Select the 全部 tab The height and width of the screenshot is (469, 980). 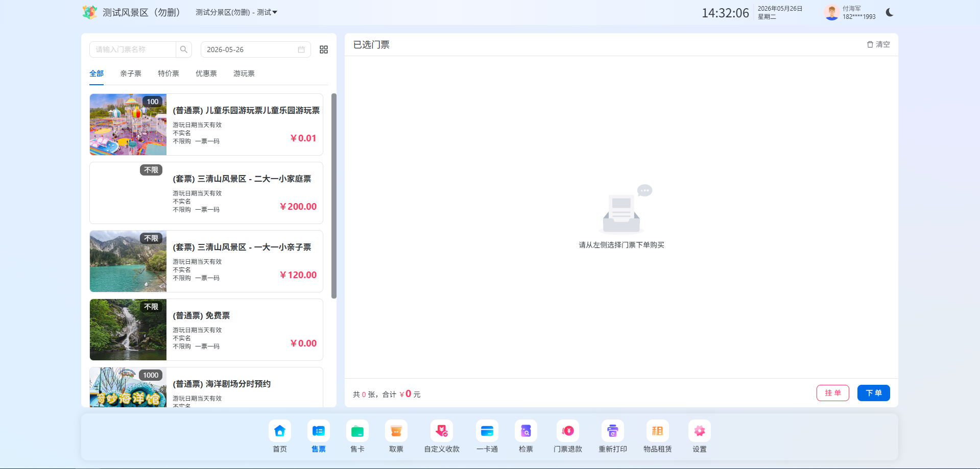97,73
